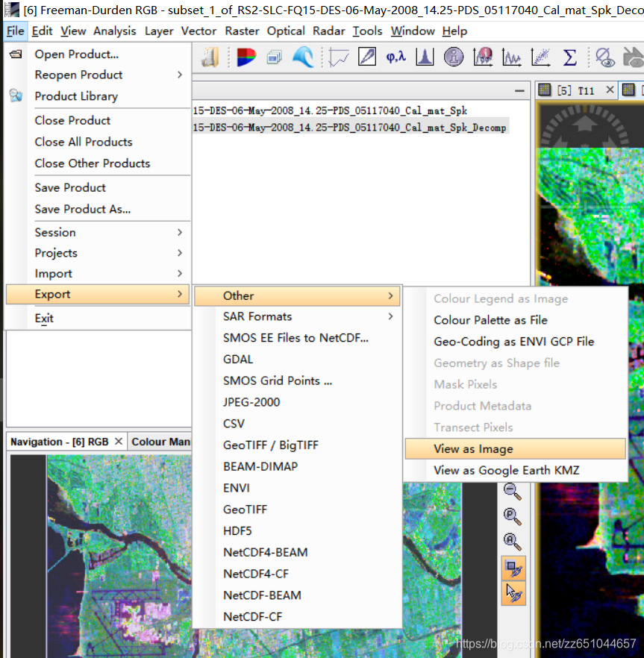
Task: Choose Open Product... from File menu
Action: (x=98, y=54)
